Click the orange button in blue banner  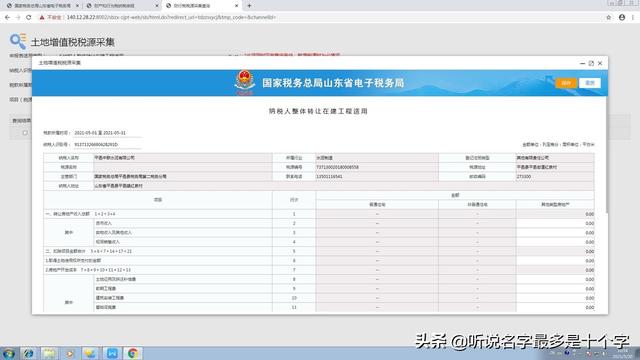(566, 83)
